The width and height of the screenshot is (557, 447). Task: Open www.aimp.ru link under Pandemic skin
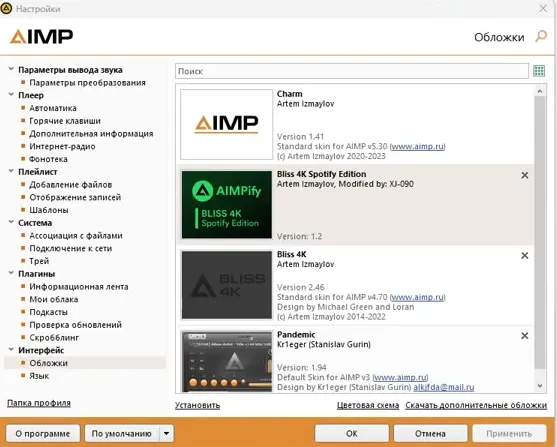pyautogui.click(x=400, y=377)
